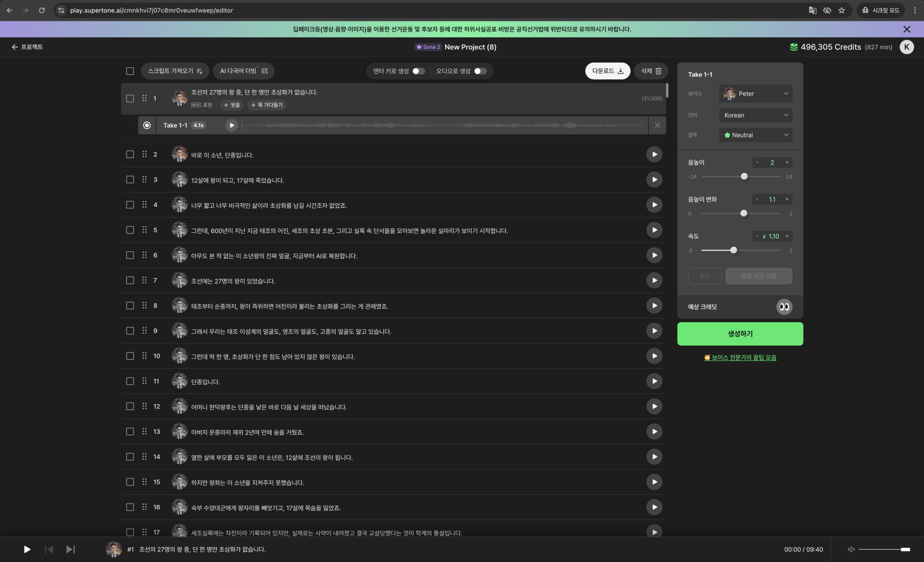The height and width of the screenshot is (562, 924).
Task: Play the Take 1-1 waveform
Action: point(232,125)
